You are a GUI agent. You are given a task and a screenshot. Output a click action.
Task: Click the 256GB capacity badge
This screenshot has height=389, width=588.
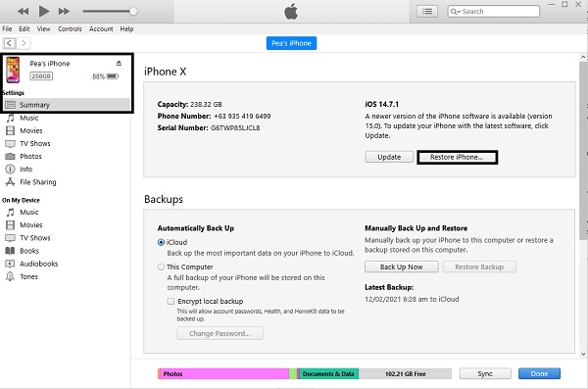click(x=41, y=76)
